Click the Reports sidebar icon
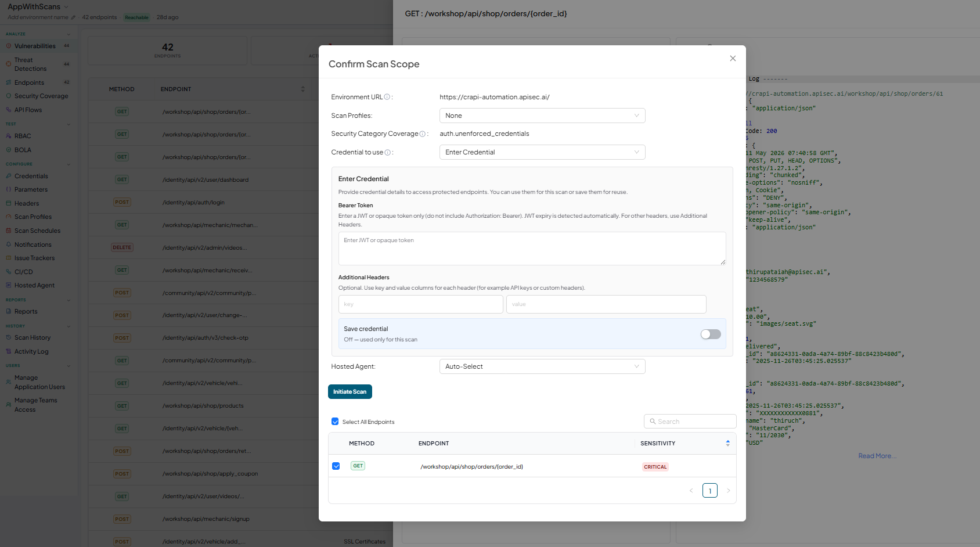 point(9,311)
